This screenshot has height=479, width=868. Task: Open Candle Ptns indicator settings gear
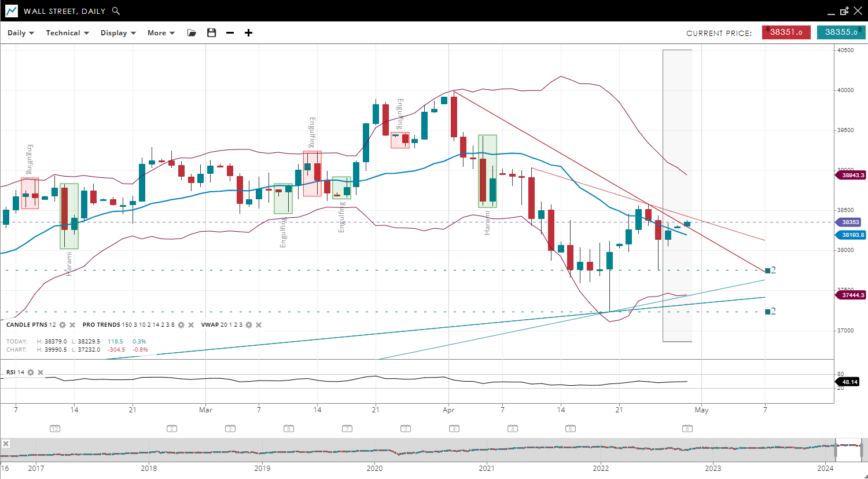coord(62,325)
